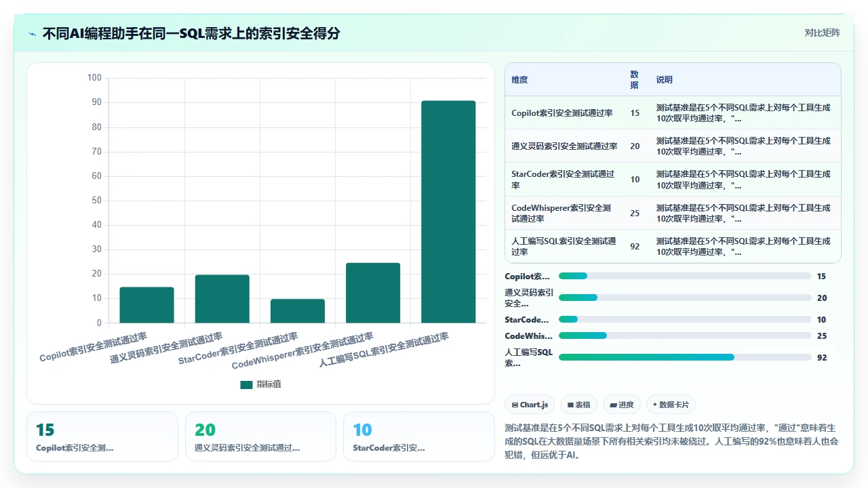Click x-axis label 通义灵码索引安全测试通过率
This screenshot has width=868, height=488.
166,348
